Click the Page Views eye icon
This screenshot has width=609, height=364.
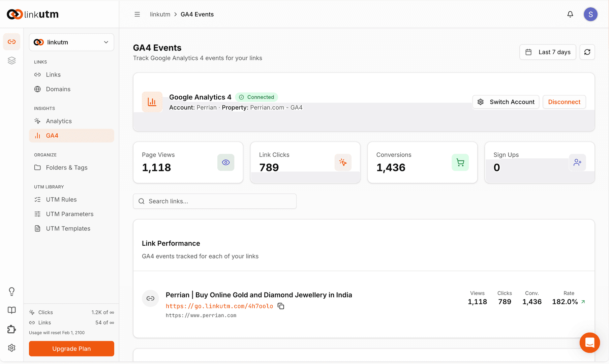tap(226, 162)
